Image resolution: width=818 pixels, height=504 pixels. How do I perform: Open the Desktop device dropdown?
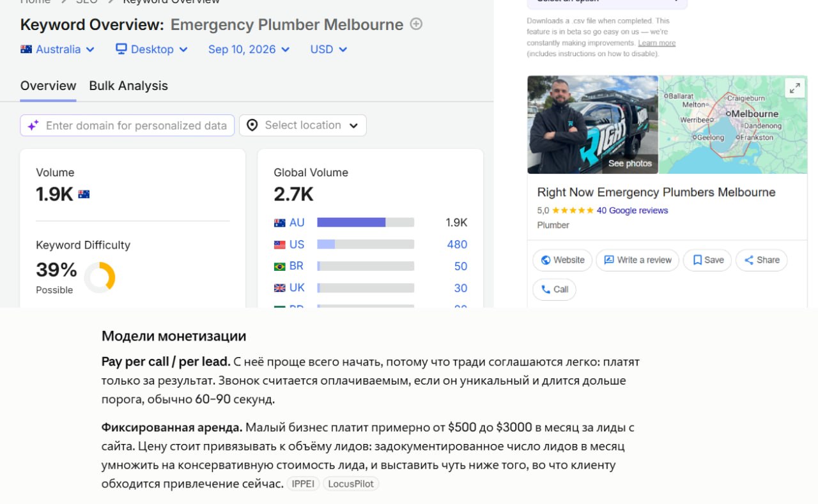tap(151, 49)
